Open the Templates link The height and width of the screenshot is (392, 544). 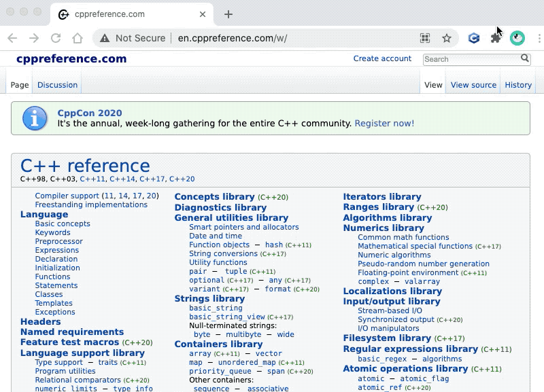(54, 303)
